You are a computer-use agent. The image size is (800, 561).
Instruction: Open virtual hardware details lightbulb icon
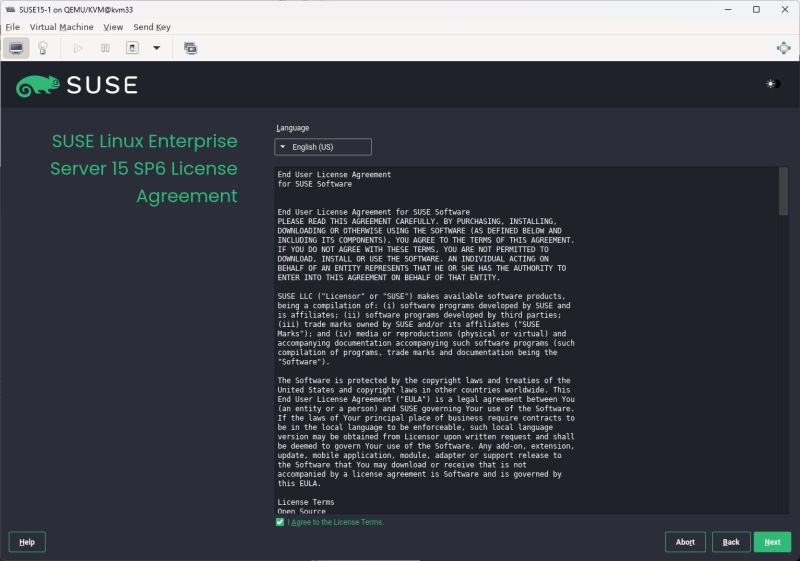tap(43, 48)
